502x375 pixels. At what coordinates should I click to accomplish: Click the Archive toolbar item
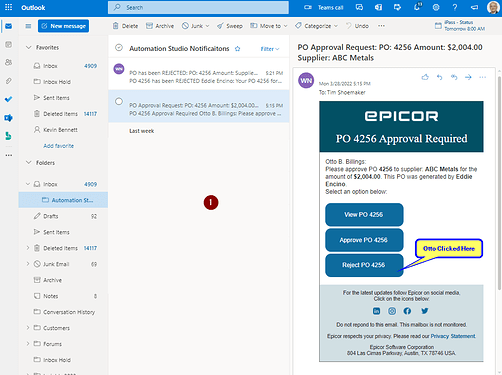click(160, 26)
